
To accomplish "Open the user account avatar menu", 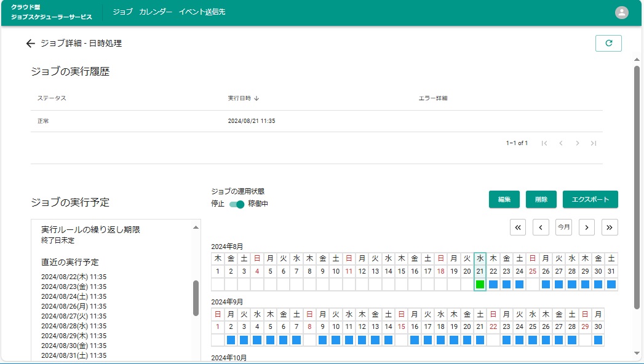I will click(622, 12).
